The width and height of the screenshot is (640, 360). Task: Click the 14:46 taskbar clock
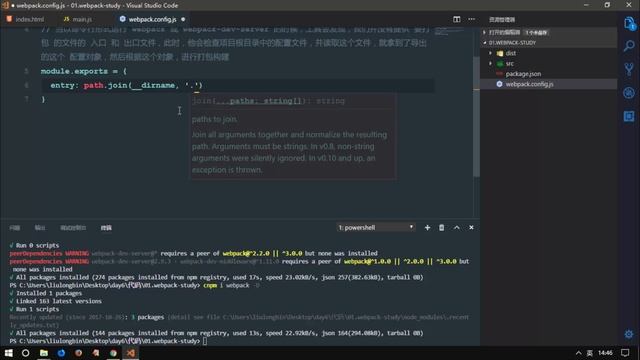pyautogui.click(x=605, y=353)
